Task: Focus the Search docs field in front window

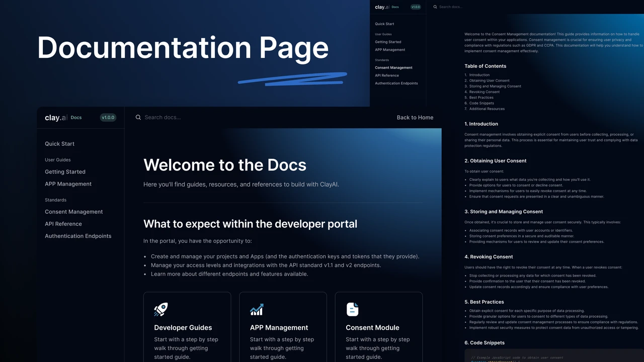Action: [163, 117]
